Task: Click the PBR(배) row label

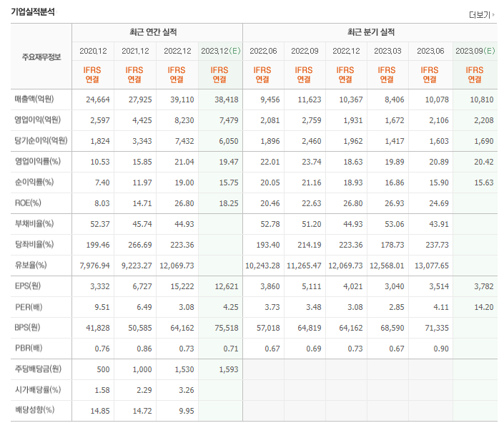Action: tap(29, 348)
